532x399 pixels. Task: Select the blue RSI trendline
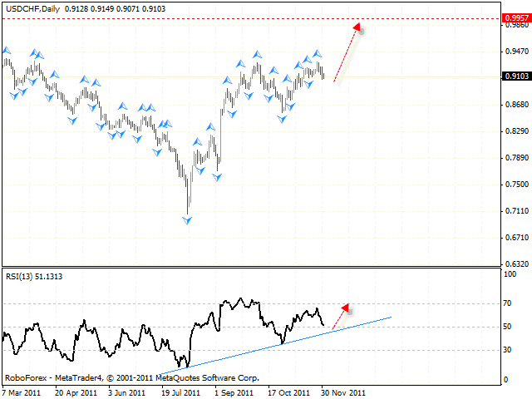tap(274, 343)
